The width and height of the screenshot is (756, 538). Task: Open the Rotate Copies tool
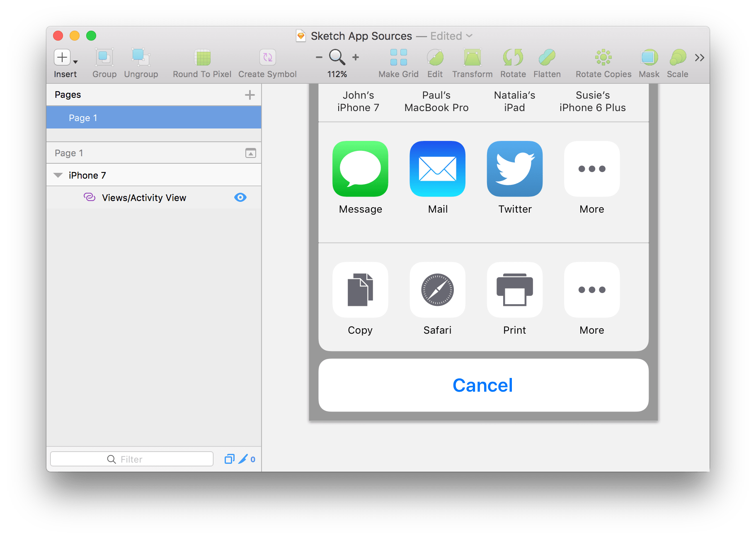(x=603, y=58)
